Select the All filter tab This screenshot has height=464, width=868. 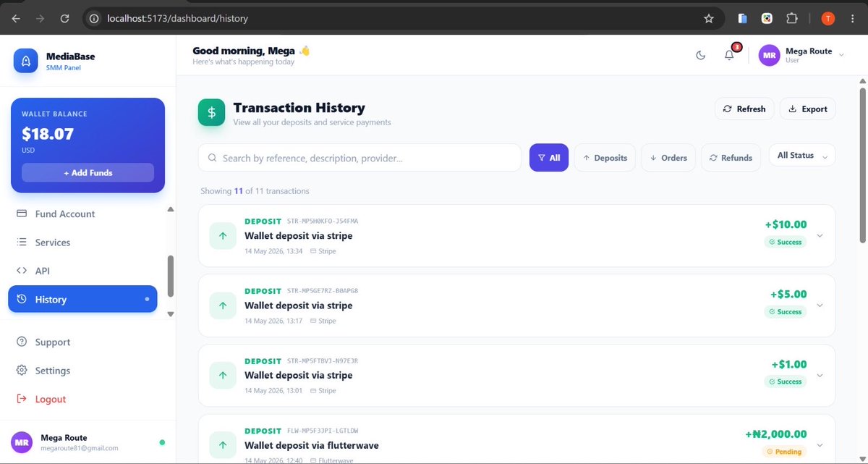click(x=549, y=157)
